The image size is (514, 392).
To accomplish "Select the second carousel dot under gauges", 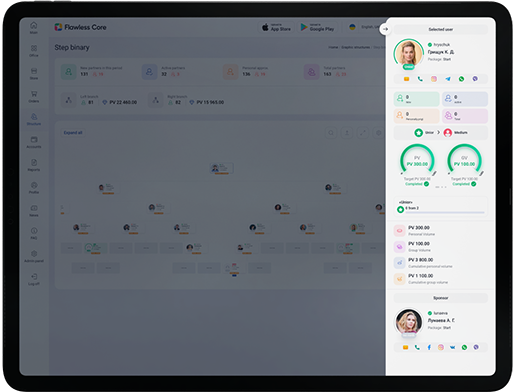I will (x=442, y=187).
